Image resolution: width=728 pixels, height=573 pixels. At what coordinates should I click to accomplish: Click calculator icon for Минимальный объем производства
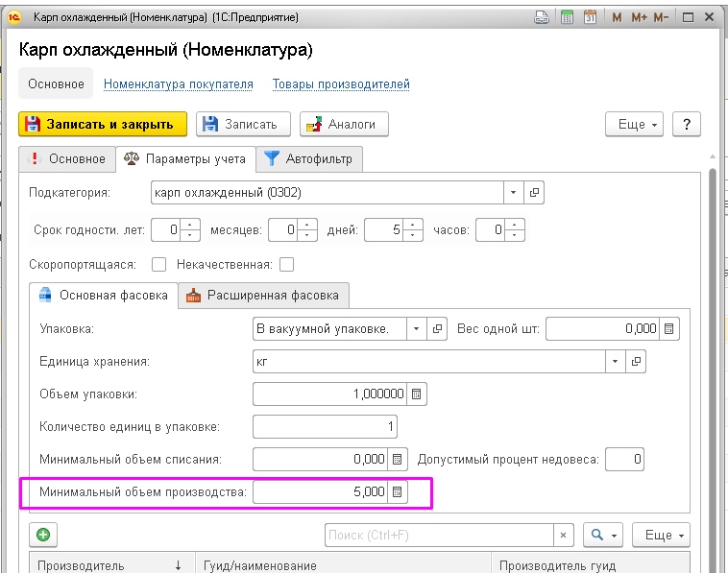[398, 491]
